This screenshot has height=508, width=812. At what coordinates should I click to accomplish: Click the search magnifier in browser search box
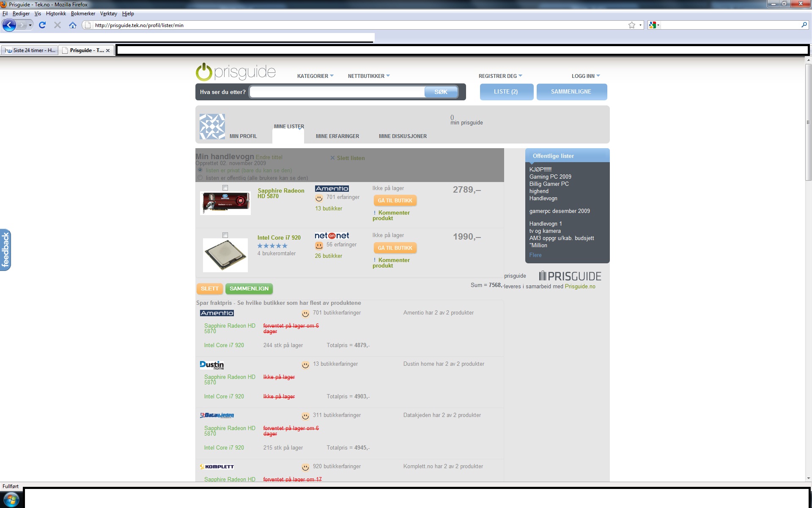[804, 25]
